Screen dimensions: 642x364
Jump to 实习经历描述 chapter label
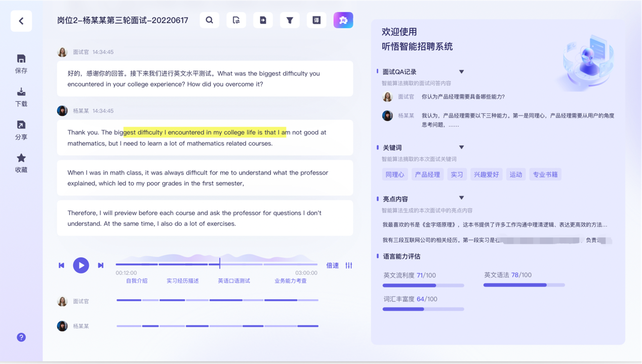[183, 280]
